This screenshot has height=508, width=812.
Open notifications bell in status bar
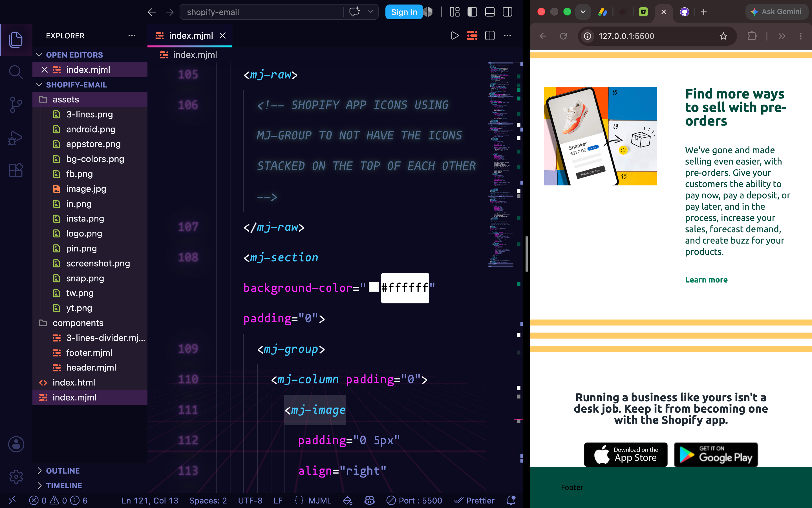coord(511,500)
